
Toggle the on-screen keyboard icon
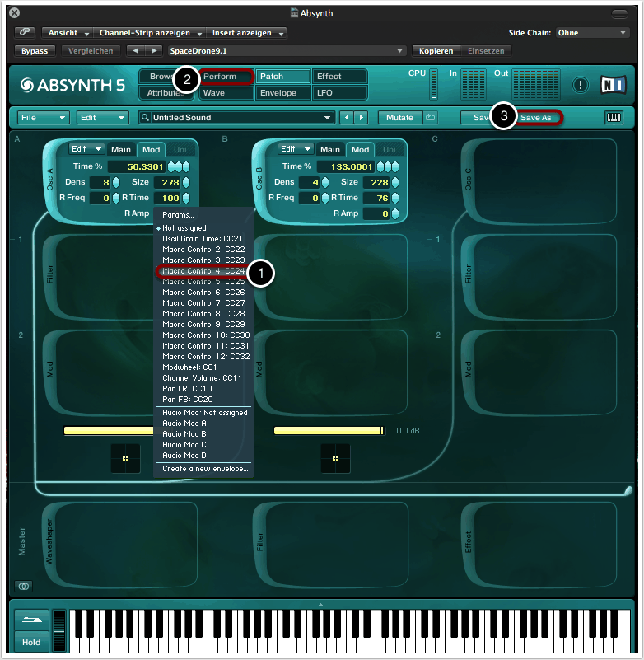click(x=614, y=118)
